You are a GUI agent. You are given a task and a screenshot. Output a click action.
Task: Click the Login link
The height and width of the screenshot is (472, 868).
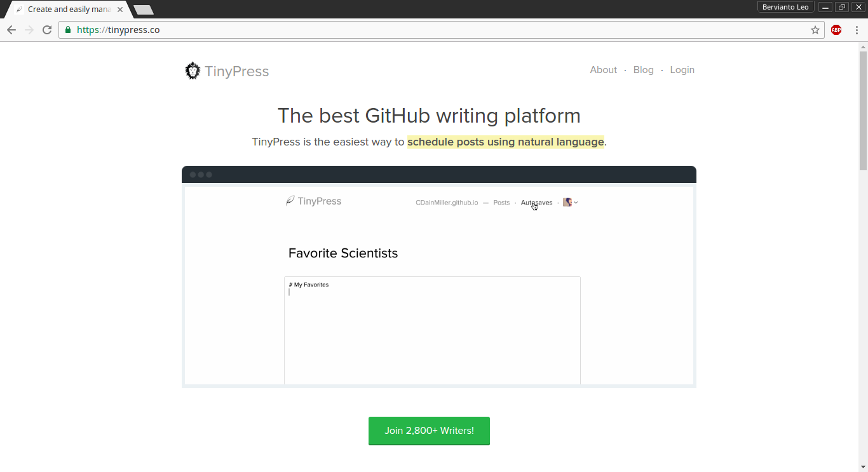click(682, 70)
